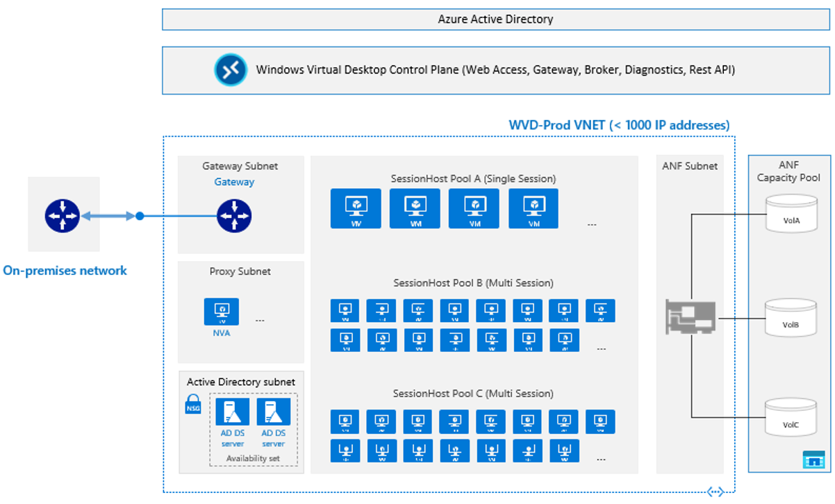Select the left AD DS server icon
835x504 pixels.
coord(232,412)
